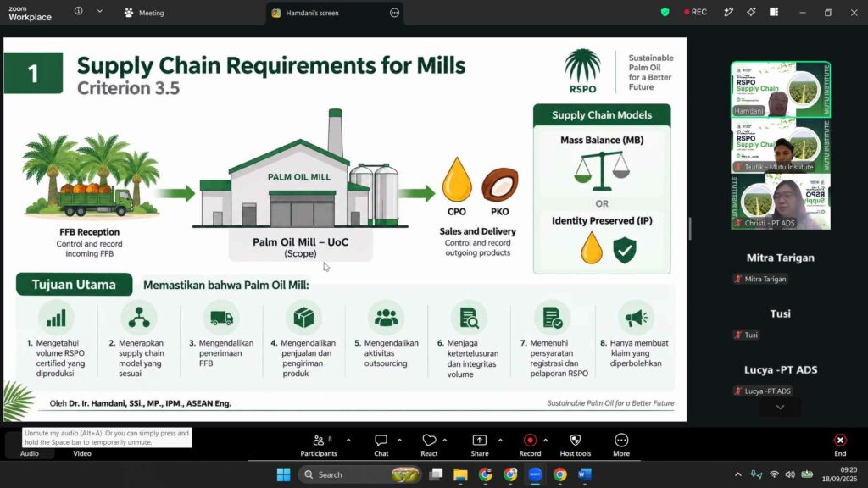Toggle the Record button
The image size is (868, 488).
click(530, 445)
